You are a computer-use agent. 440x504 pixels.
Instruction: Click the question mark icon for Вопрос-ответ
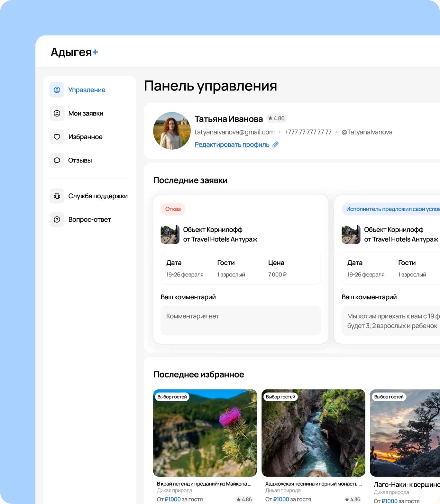tap(57, 219)
